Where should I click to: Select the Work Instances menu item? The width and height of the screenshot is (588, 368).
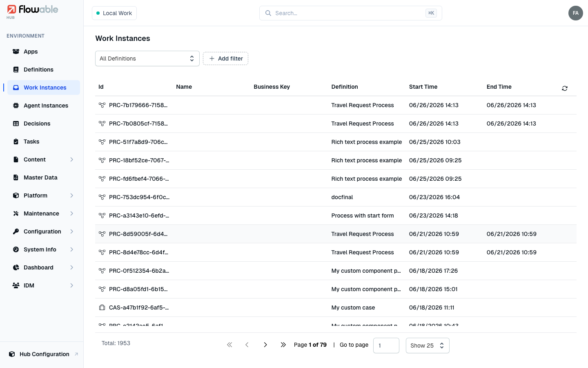pyautogui.click(x=44, y=88)
